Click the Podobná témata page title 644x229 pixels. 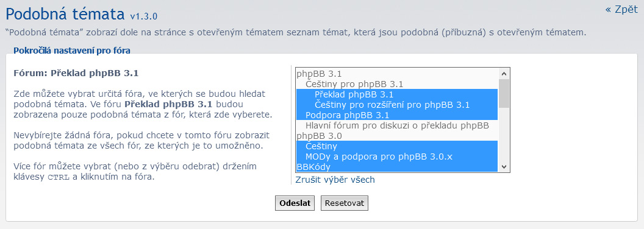tap(65, 15)
